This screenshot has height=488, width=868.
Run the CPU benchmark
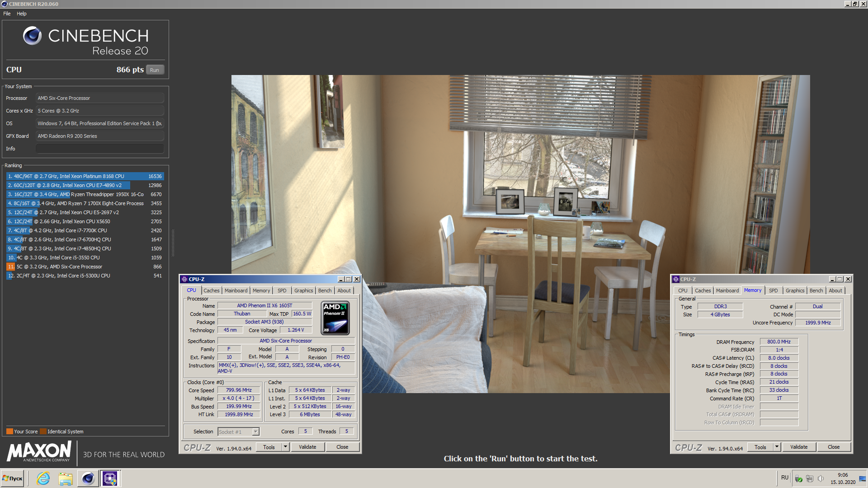coord(155,70)
